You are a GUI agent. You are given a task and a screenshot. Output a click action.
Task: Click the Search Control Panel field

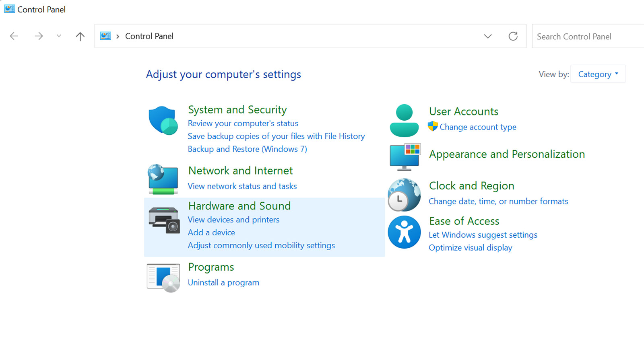coord(588,36)
